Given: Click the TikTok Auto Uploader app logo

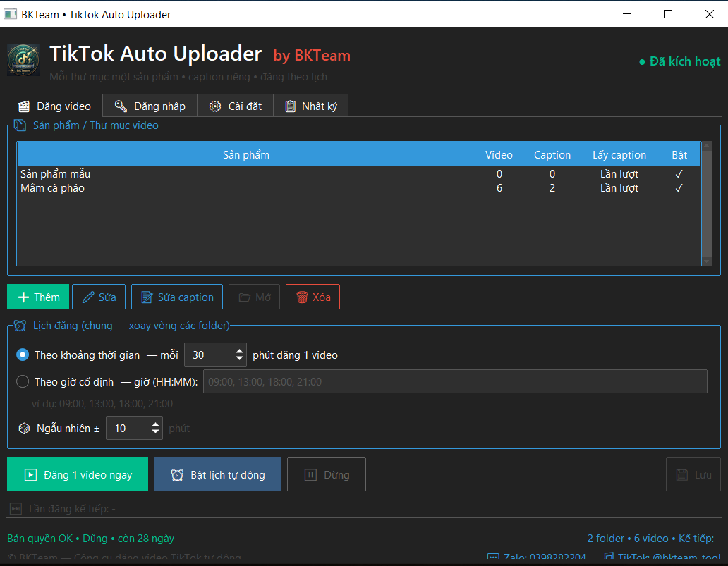Looking at the screenshot, I should click(23, 61).
